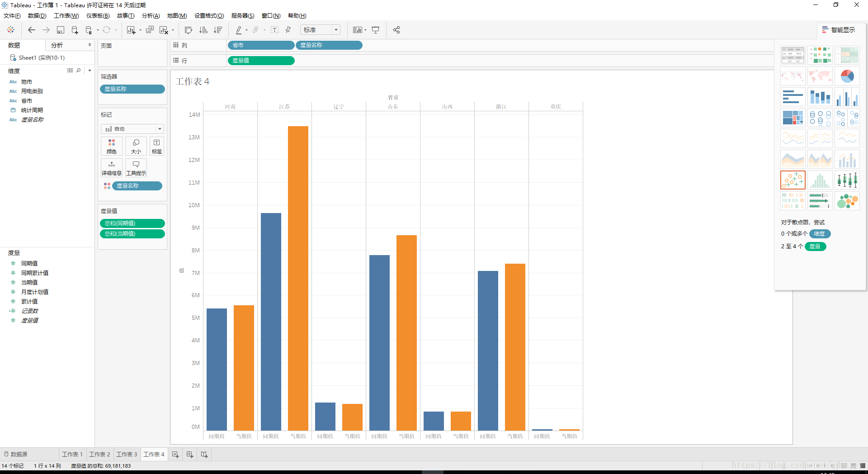Viewport: 868px width, 474px height.
Task: Click the Detail button on Marks card
Action: click(x=112, y=168)
